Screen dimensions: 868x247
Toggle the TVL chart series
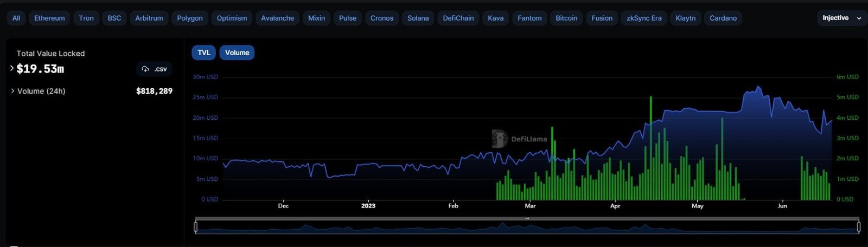pyautogui.click(x=203, y=53)
